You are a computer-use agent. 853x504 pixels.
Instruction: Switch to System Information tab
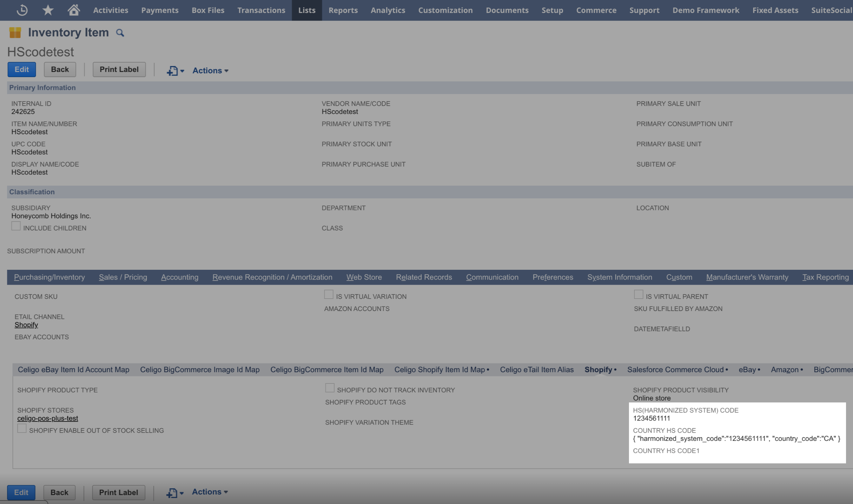pos(620,277)
